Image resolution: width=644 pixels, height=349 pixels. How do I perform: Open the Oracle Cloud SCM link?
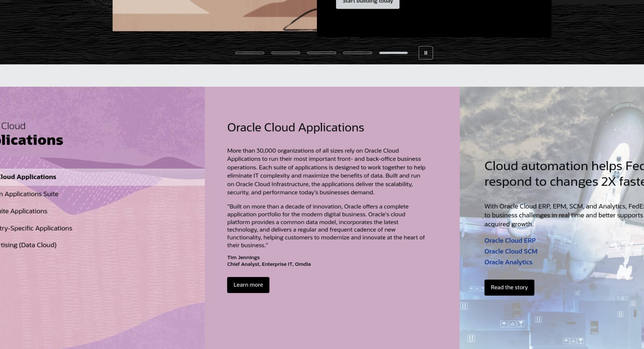tap(511, 251)
